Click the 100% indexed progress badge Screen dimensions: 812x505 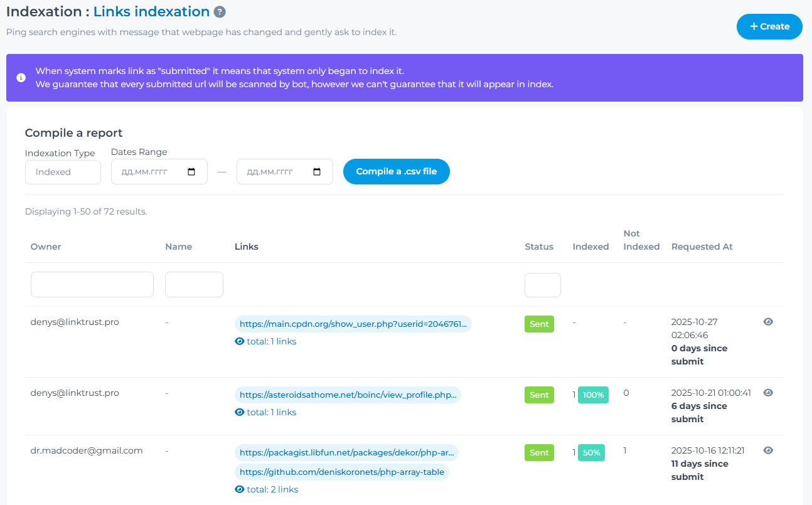tap(593, 395)
